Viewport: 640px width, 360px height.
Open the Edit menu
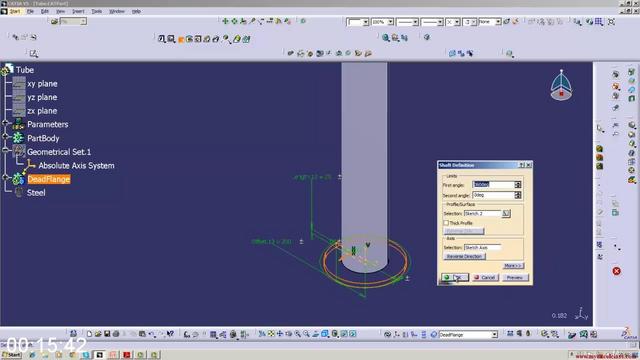[x=44, y=11]
